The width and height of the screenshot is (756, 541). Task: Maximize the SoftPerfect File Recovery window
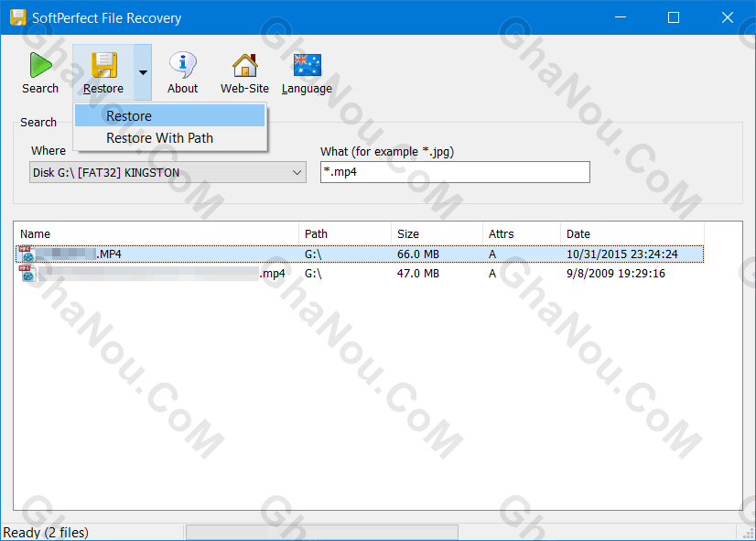tap(674, 17)
